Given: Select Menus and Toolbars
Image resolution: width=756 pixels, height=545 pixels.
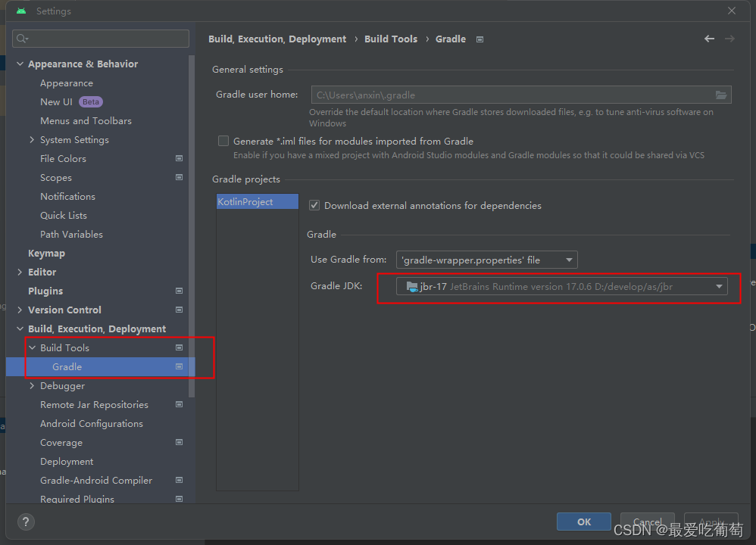Looking at the screenshot, I should [86, 121].
